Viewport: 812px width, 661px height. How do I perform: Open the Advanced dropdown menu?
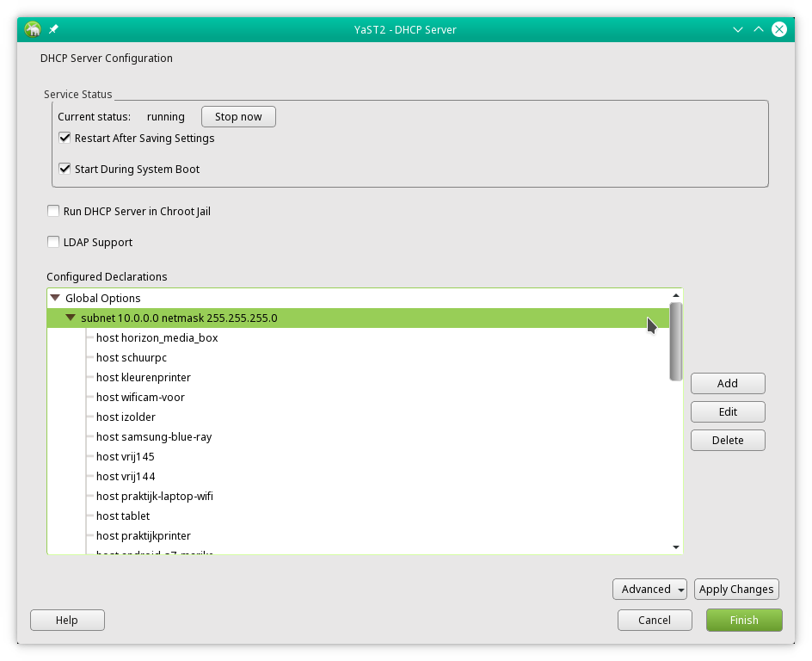coord(649,590)
